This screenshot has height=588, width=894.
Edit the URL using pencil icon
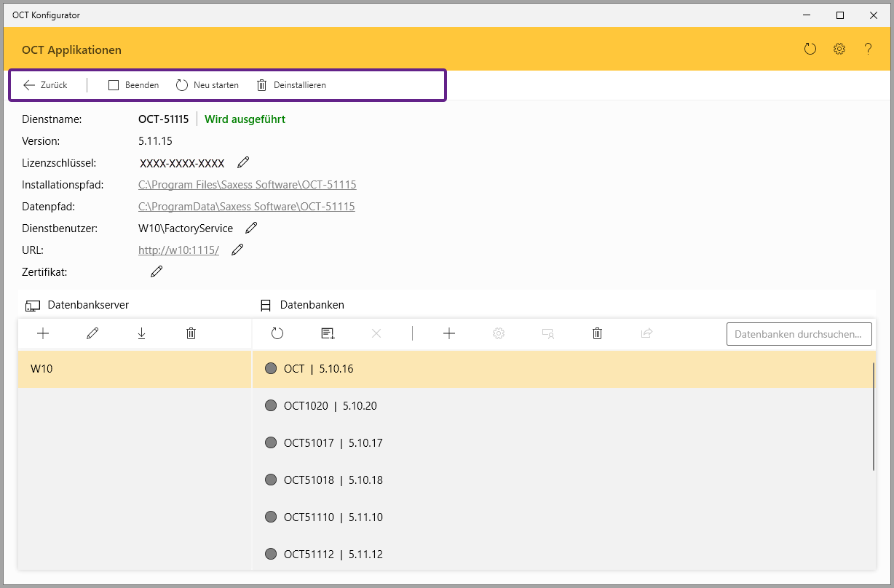click(x=237, y=250)
